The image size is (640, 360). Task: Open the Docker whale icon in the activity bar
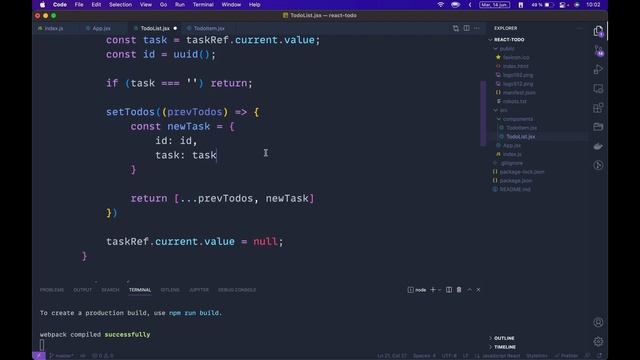[598, 146]
